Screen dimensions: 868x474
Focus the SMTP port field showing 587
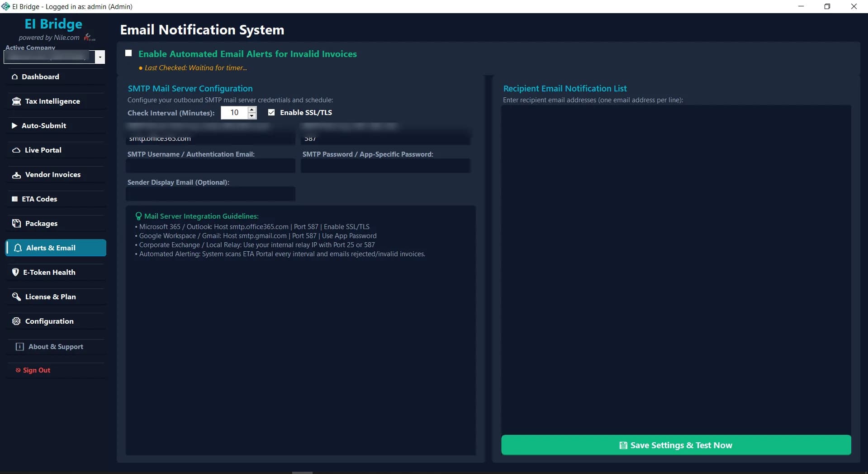click(x=385, y=139)
